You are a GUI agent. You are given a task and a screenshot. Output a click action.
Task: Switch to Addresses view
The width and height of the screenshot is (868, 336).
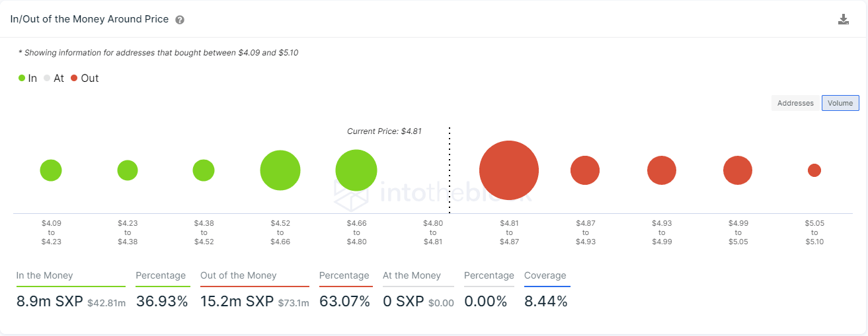click(795, 103)
